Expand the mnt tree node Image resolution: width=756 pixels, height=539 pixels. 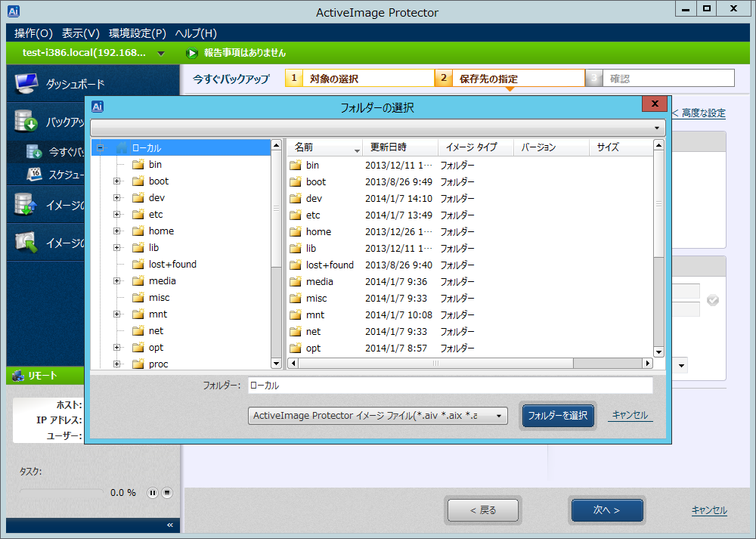pos(116,314)
